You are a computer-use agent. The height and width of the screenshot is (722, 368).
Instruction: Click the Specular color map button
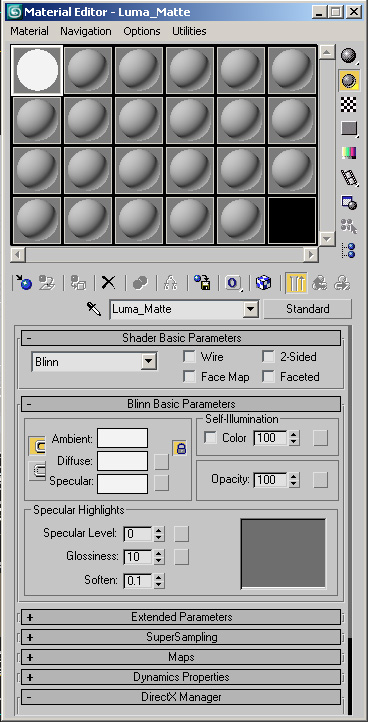pyautogui.click(x=161, y=483)
